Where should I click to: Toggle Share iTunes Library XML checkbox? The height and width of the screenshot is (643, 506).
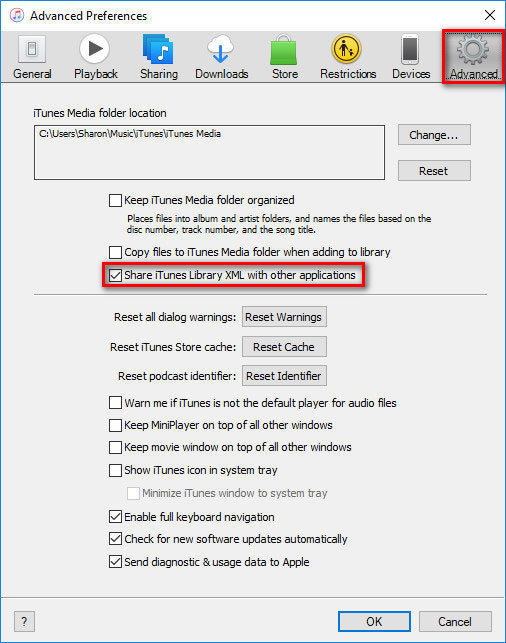(x=115, y=275)
